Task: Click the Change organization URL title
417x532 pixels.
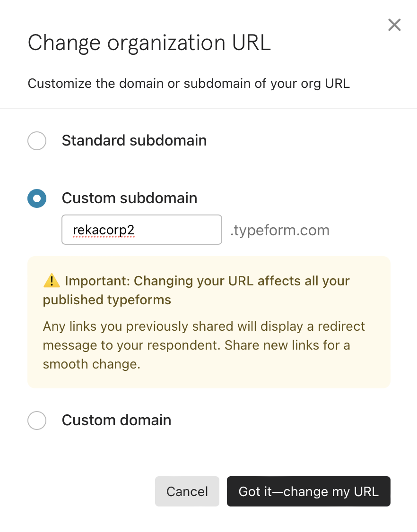Action: pyautogui.click(x=149, y=43)
